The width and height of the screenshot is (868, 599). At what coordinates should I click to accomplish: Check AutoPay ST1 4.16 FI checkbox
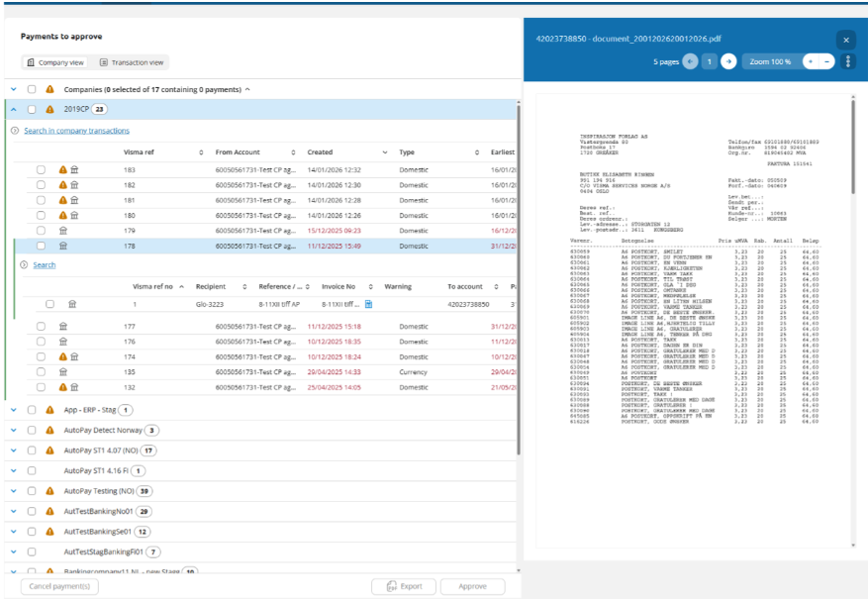[x=32, y=471]
